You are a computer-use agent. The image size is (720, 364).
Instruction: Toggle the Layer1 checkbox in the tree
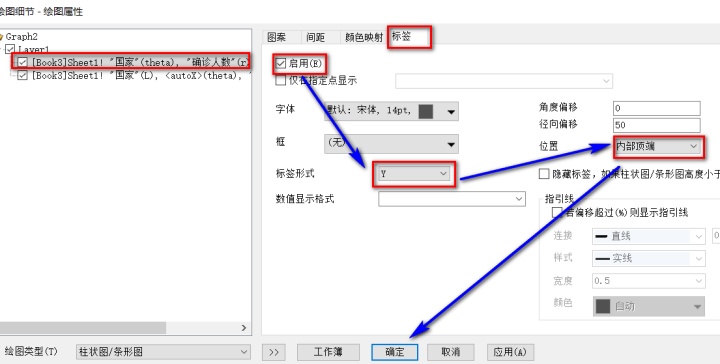click(10, 49)
